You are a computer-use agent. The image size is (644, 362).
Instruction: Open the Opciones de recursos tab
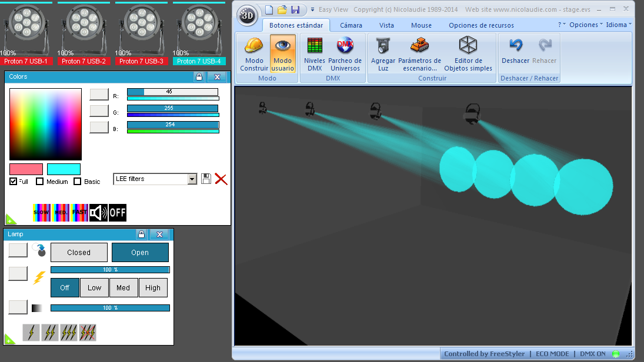click(481, 25)
